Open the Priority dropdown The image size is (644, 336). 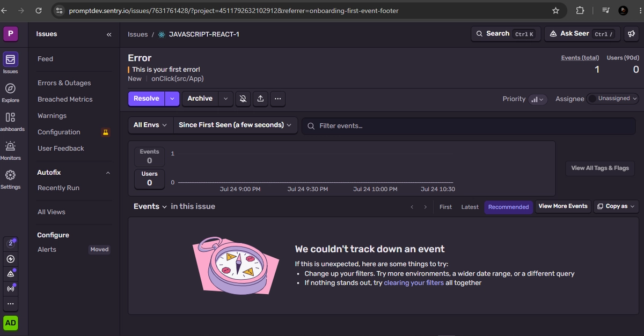click(537, 99)
